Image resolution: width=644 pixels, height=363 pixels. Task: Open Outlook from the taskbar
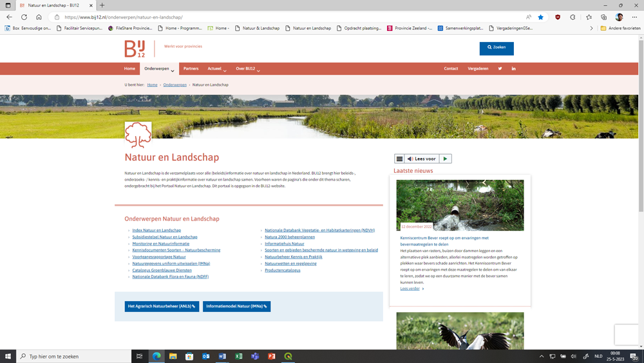[206, 357]
